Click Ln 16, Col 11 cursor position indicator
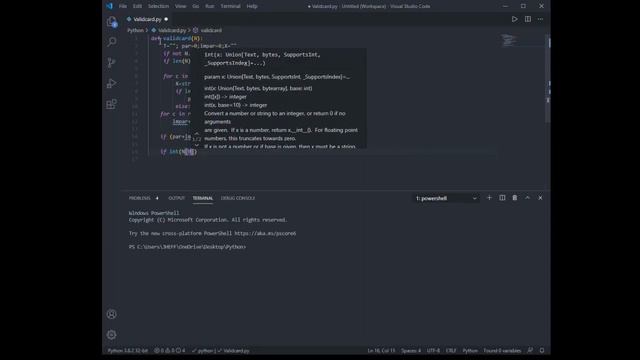 coord(381,351)
